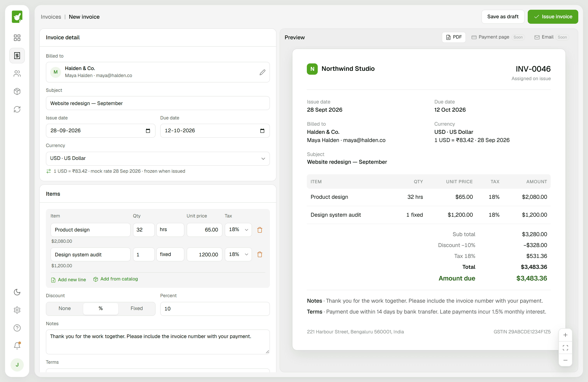The image size is (588, 382).
Task: Open tax dropdown for Product design row
Action: pyautogui.click(x=238, y=230)
